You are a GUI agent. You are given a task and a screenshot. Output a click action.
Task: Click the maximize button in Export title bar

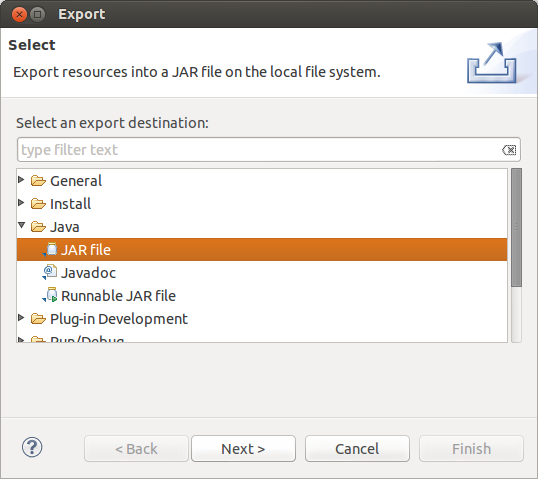pos(38,14)
